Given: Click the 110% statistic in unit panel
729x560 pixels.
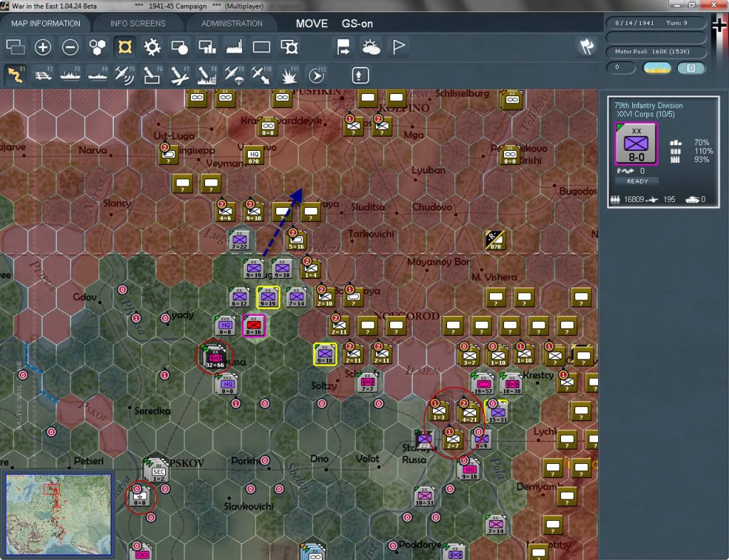Looking at the screenshot, I should (x=703, y=151).
